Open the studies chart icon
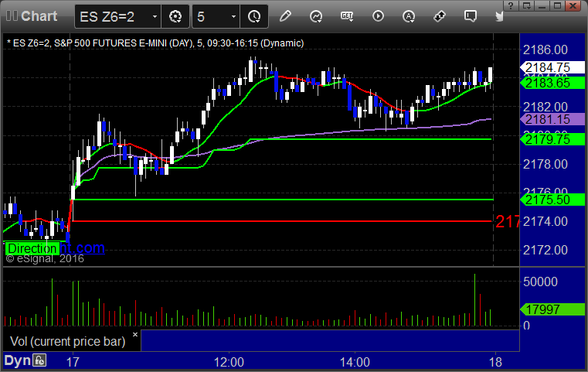Screen dimensions: 588x372 (316, 16)
